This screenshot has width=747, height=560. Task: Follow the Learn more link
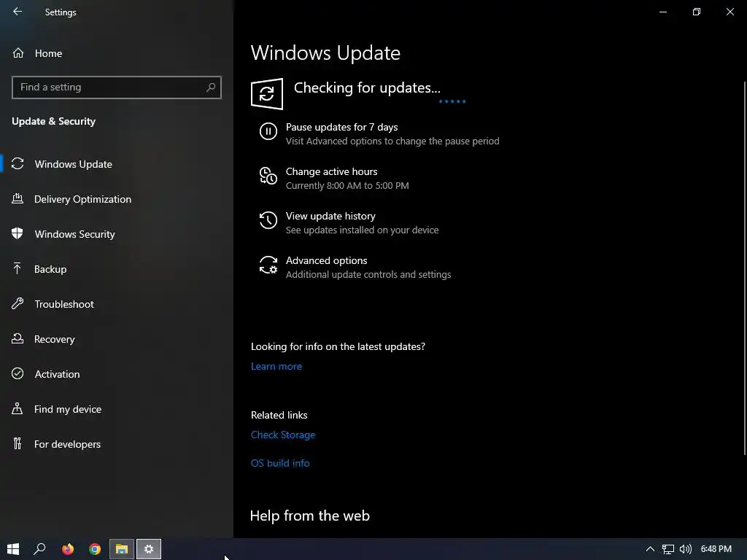pos(276,366)
